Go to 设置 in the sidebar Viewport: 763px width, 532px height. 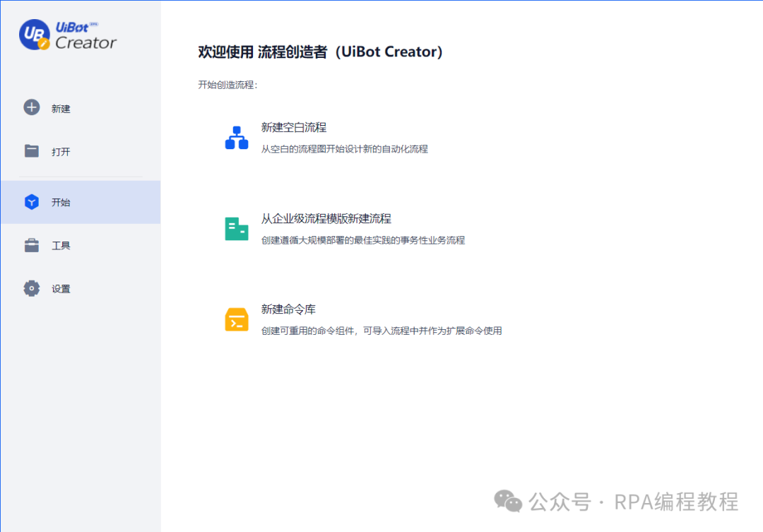coord(81,289)
